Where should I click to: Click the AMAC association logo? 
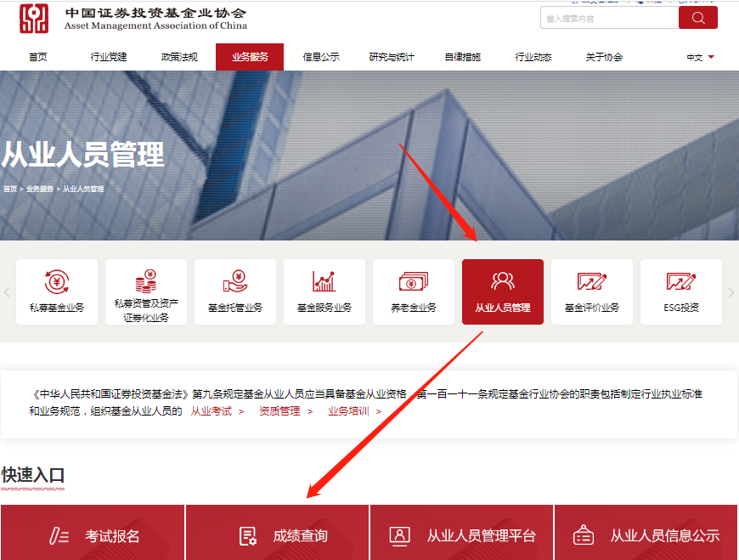click(34, 19)
